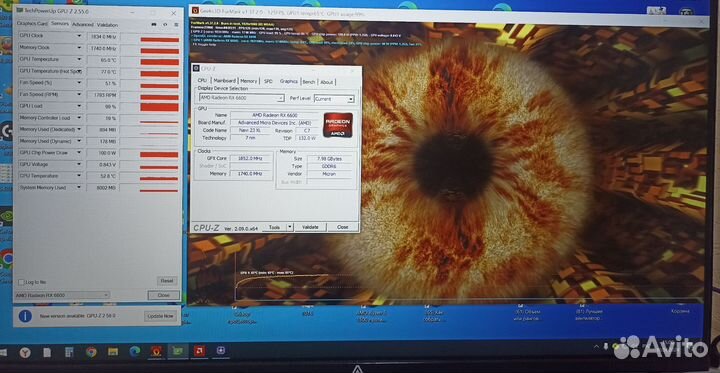Screen dimensions: 720x373
Task: Switch to the Sensors tab in GPU-Z
Action: point(60,23)
